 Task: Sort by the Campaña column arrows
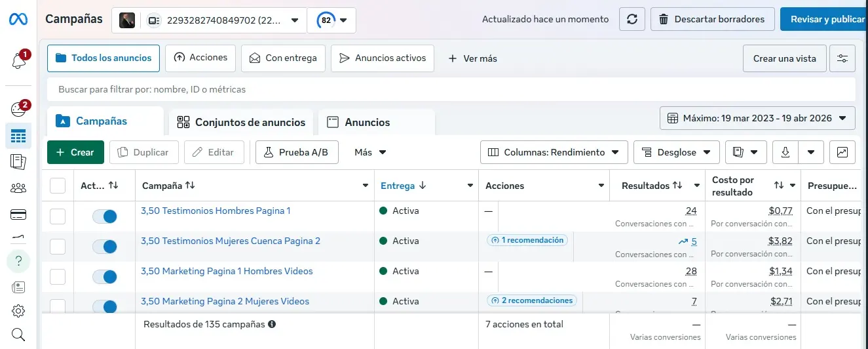click(190, 186)
